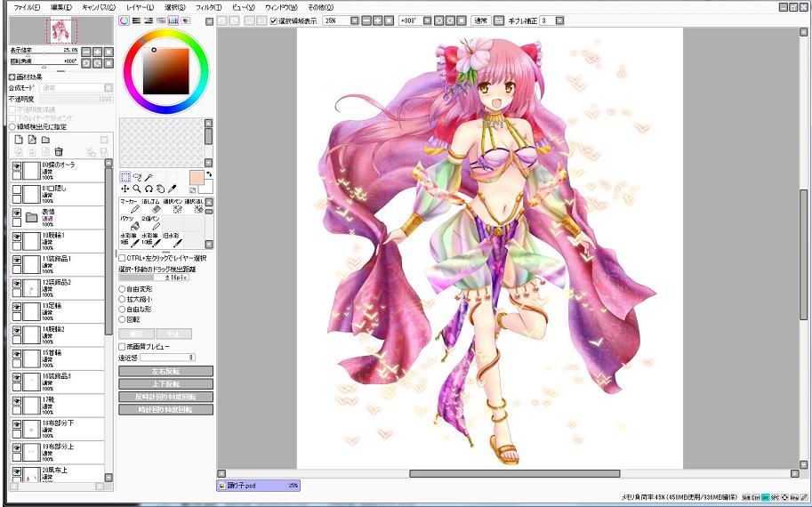
Task: Select the lasso selection tool
Action: click(137, 177)
